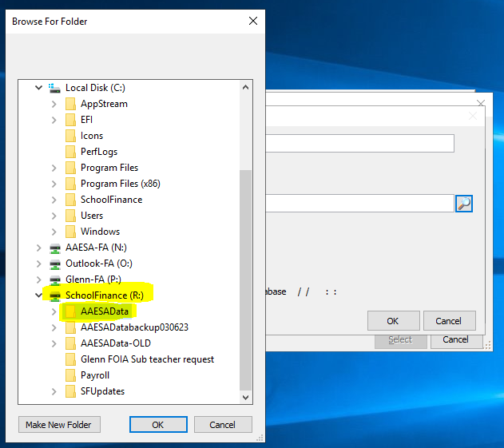Click the Windows folder icon
The height and width of the screenshot is (448, 504).
click(70, 232)
